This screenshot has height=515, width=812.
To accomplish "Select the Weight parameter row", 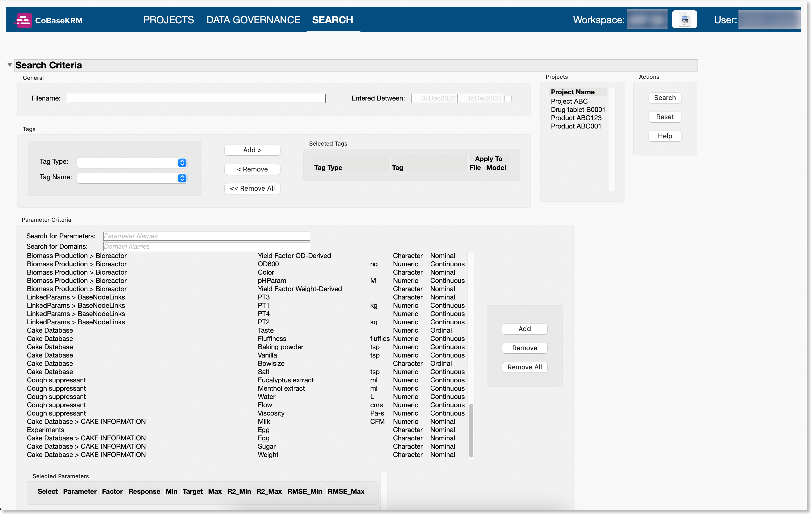I will pyautogui.click(x=246, y=455).
